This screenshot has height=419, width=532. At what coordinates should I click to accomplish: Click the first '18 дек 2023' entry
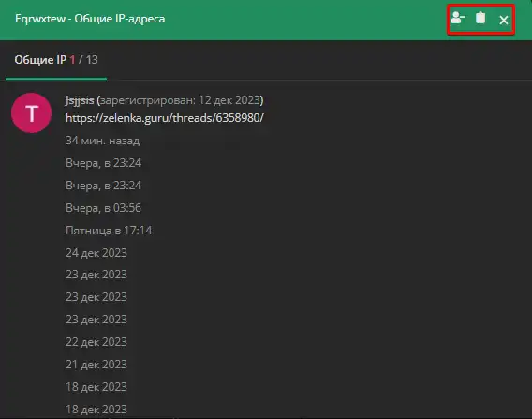click(96, 387)
